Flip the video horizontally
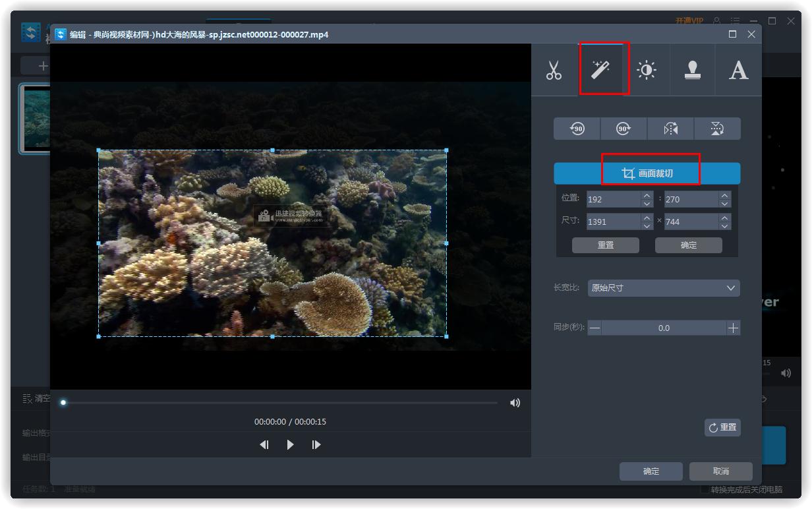812x509 pixels. click(671, 129)
